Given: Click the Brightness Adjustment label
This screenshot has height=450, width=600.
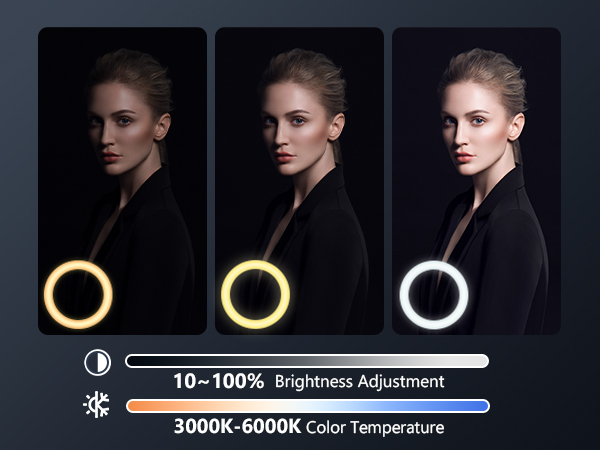Looking at the screenshot, I should pyautogui.click(x=360, y=382).
